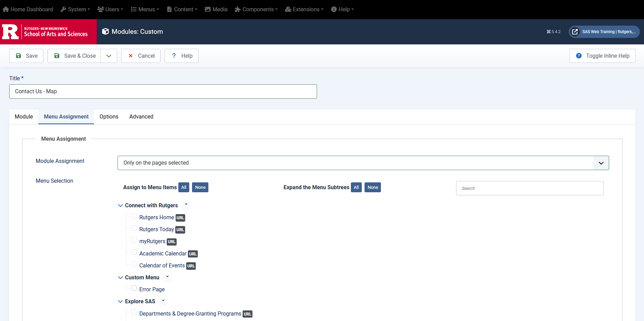Collapse the Connect with Rutgers tree
Screen dimensions: 644x321
(120, 206)
